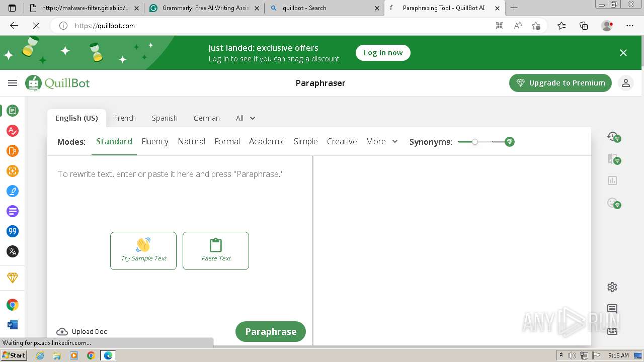This screenshot has width=644, height=362.
Task: Click the taskbar clock showing 9:15 AM
Action: [x=618, y=355]
